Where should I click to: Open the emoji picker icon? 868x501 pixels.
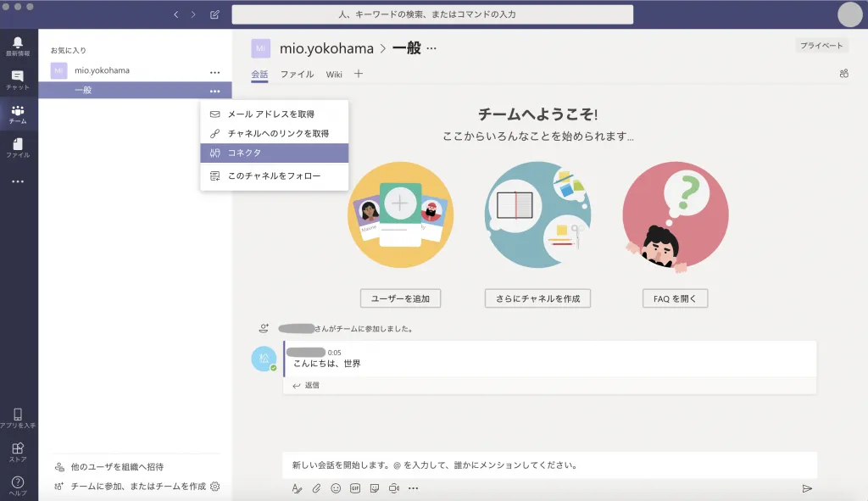coord(336,488)
